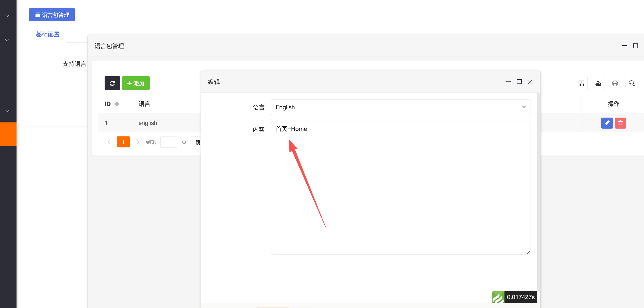This screenshot has height=308, width=644.
Task: Open the table search magnifier icon
Action: click(x=632, y=83)
